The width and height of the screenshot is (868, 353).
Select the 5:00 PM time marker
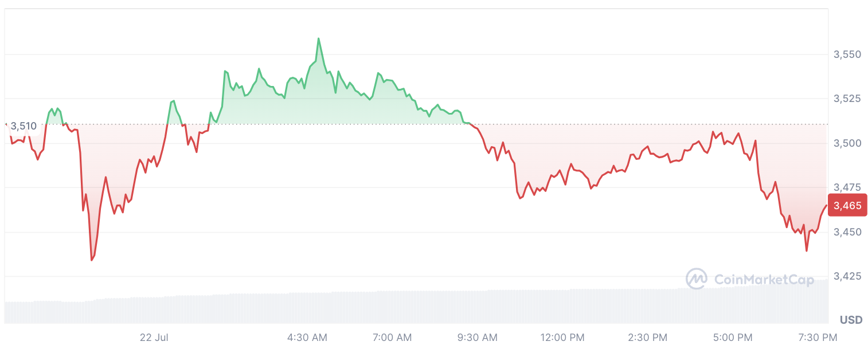[x=733, y=338]
